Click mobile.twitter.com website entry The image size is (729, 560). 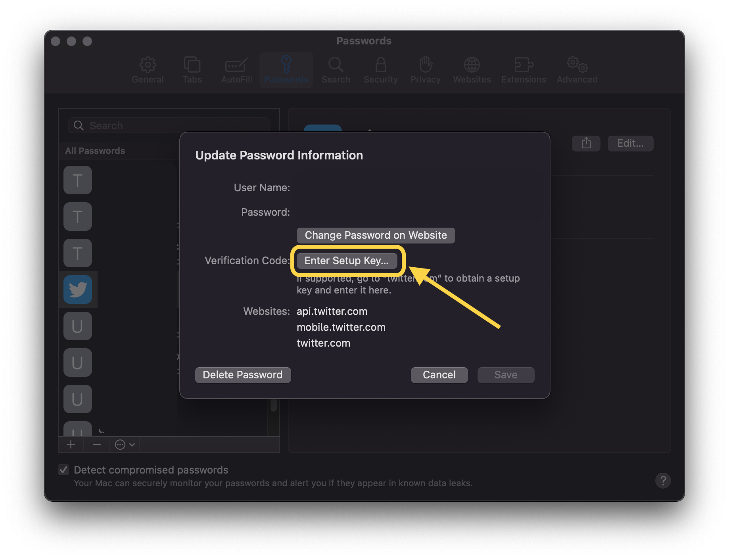coord(341,327)
